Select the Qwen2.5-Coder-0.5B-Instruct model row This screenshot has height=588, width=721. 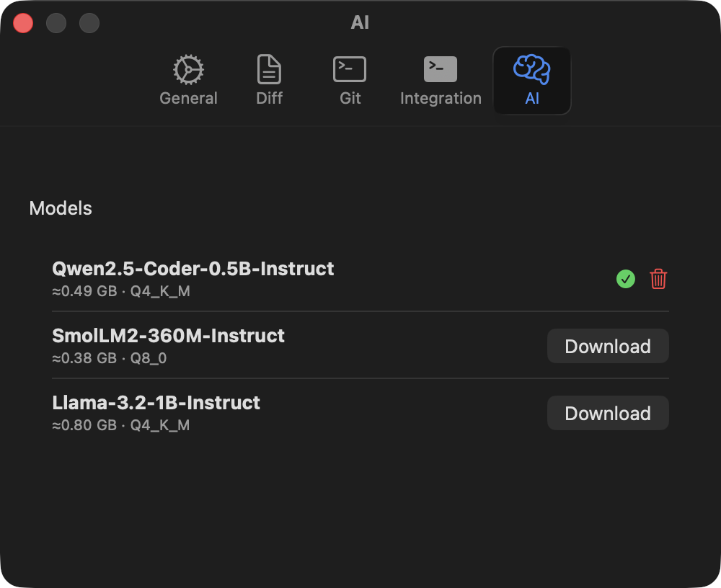pos(193,268)
